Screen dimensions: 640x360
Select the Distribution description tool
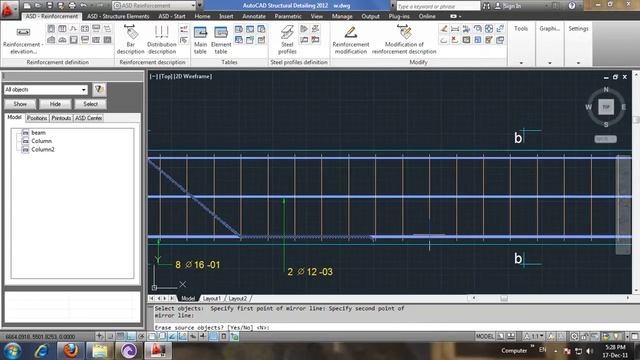coord(162,40)
